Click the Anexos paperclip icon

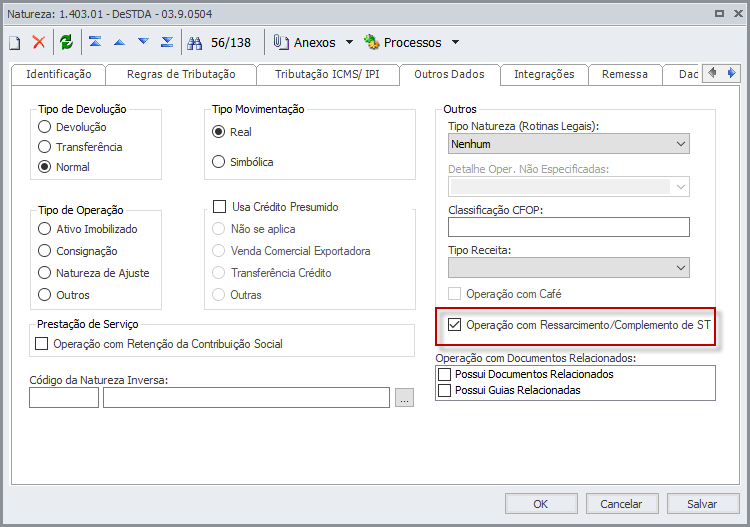281,42
